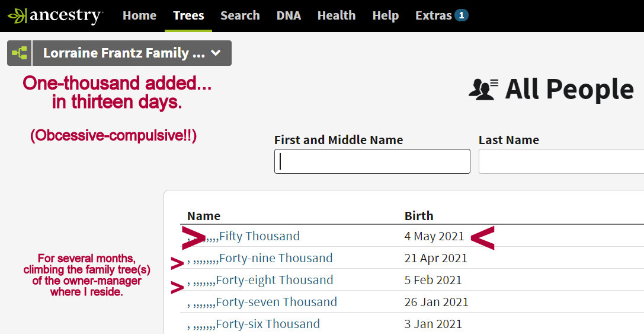644x334 pixels.
Task: Click the Forty-six Thousand name link
Action: point(268,324)
